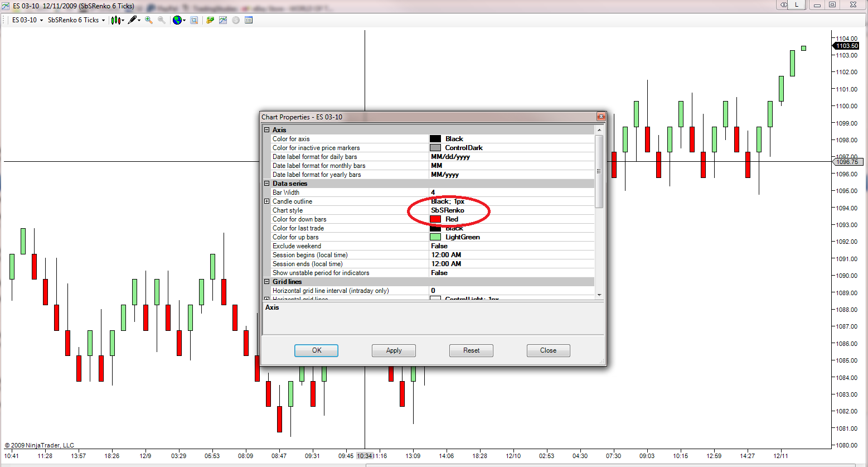Collapse the Grid lines property category
Viewport: 868px width, 467px height.
point(267,282)
